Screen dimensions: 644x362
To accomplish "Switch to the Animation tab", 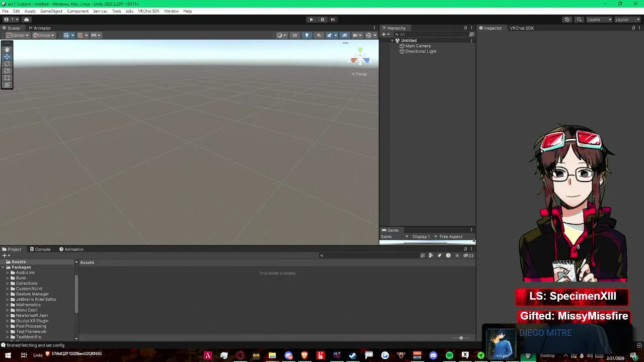I will pos(71,249).
